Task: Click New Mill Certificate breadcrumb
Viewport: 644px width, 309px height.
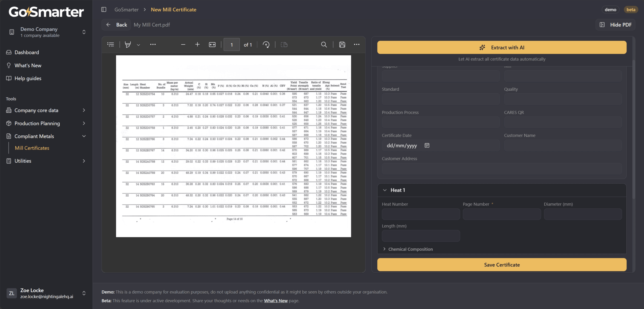Action: point(173,9)
